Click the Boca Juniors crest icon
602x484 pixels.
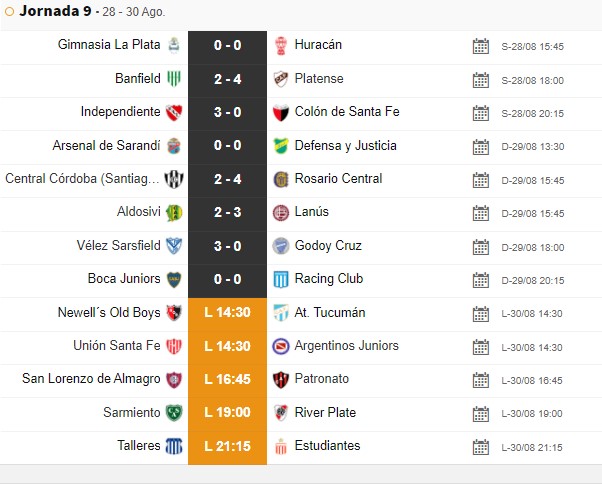coord(174,279)
